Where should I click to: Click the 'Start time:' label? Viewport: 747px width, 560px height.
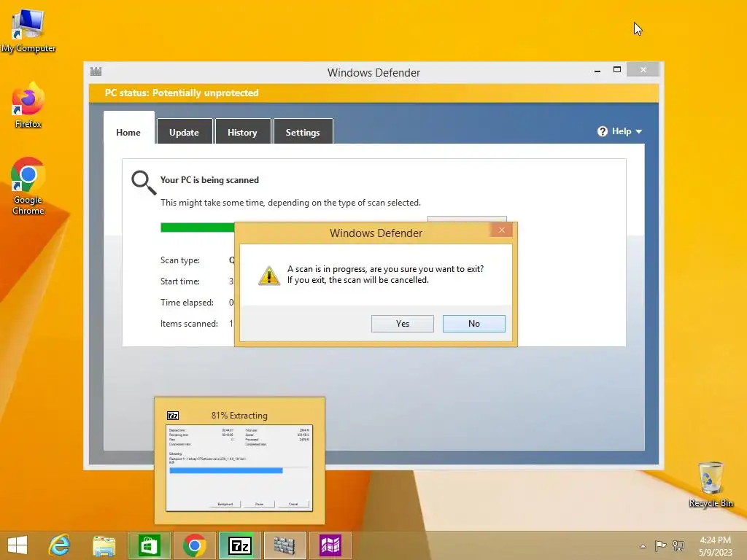tap(180, 281)
